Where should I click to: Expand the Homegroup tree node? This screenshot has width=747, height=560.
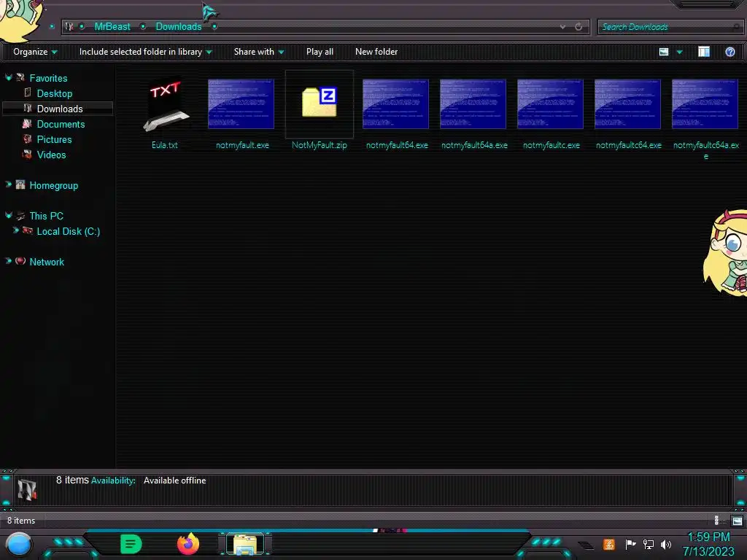coord(8,184)
